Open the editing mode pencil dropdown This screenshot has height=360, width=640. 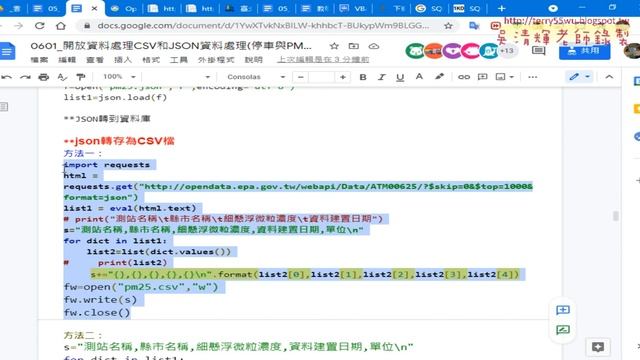pos(579,77)
